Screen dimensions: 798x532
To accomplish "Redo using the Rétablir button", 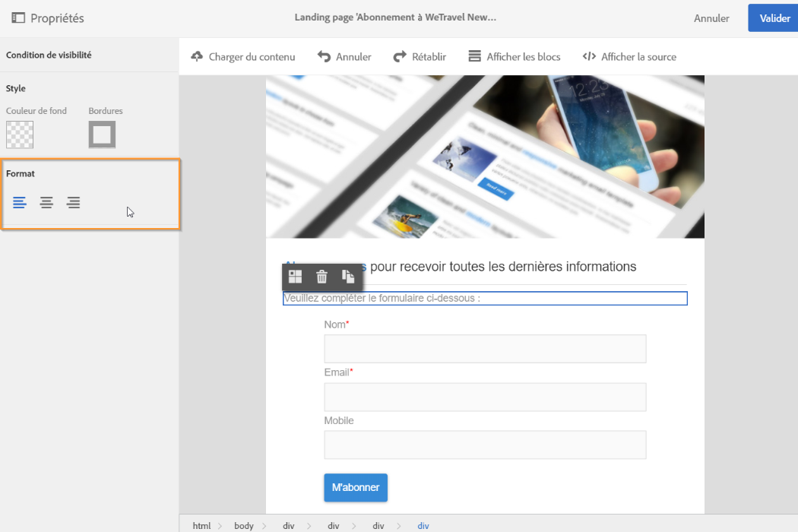I will tap(420, 56).
